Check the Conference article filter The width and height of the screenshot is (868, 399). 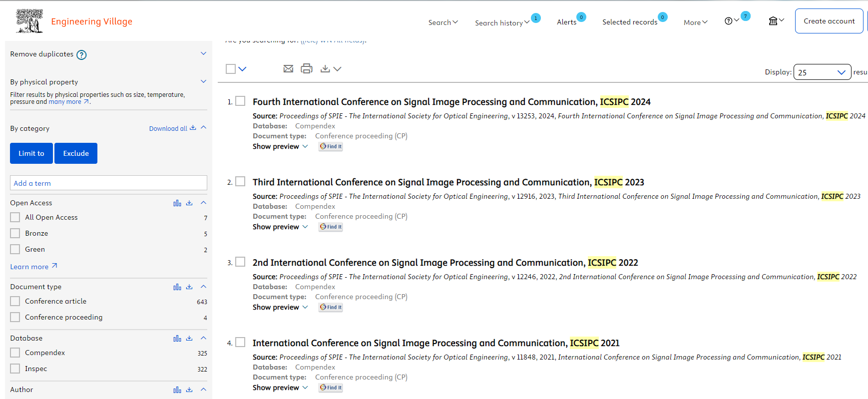pyautogui.click(x=15, y=301)
